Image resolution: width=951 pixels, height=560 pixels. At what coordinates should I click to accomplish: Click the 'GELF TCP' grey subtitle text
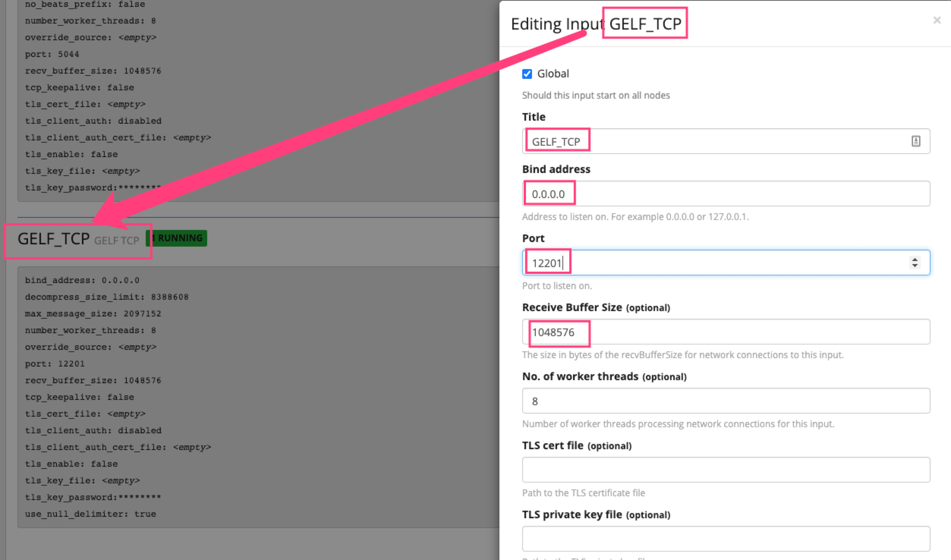[117, 241]
